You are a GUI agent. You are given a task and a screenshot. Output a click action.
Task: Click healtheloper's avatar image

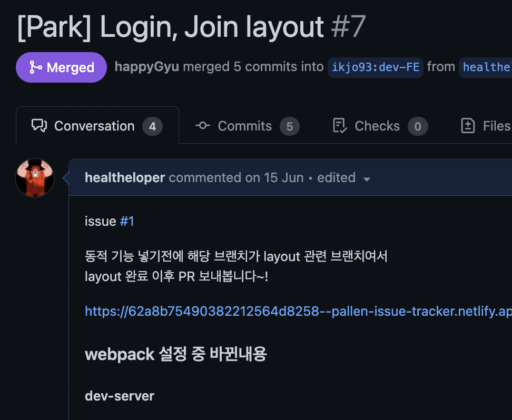35,178
